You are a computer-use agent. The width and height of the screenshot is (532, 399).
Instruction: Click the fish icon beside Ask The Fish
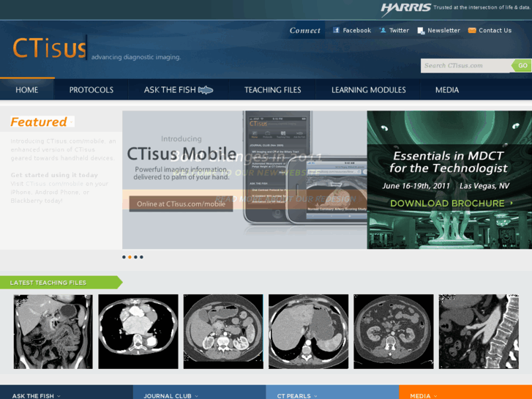(206, 90)
